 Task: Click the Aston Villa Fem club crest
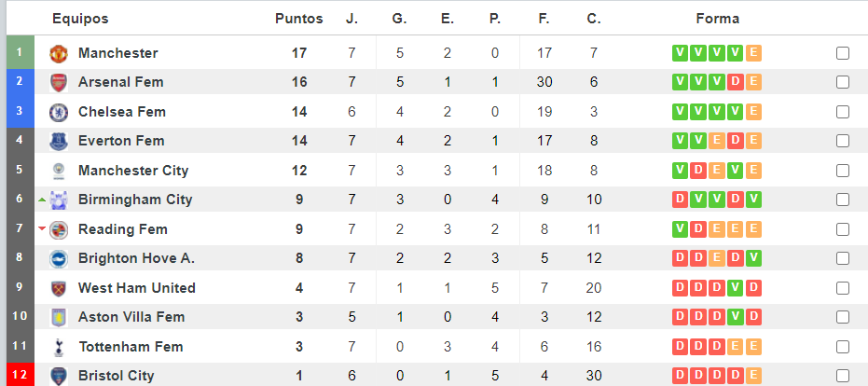[59, 318]
